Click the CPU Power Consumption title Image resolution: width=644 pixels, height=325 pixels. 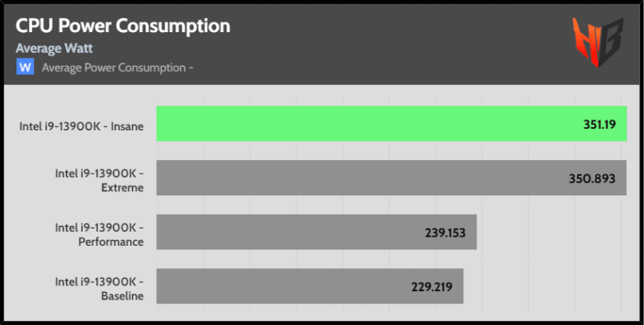click(x=123, y=26)
